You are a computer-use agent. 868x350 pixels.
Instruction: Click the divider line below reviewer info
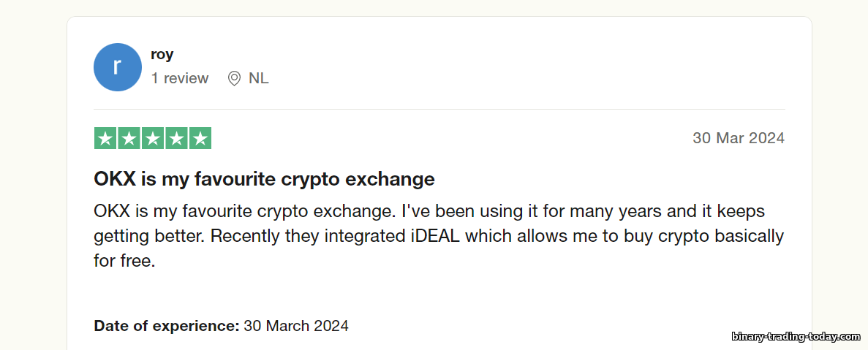[x=439, y=110]
